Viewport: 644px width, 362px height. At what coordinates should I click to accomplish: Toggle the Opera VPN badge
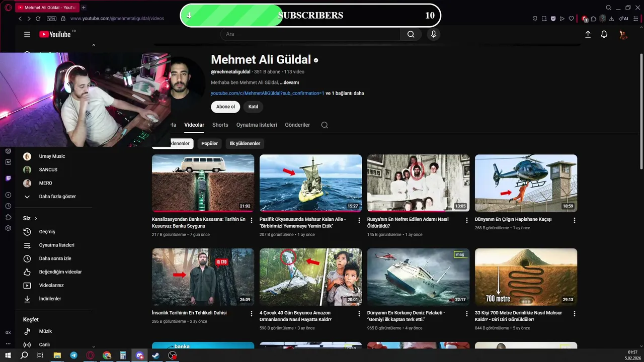(x=51, y=19)
